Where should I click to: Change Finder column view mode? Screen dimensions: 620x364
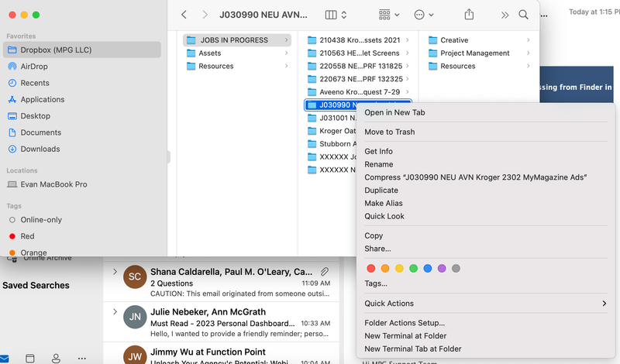(336, 15)
